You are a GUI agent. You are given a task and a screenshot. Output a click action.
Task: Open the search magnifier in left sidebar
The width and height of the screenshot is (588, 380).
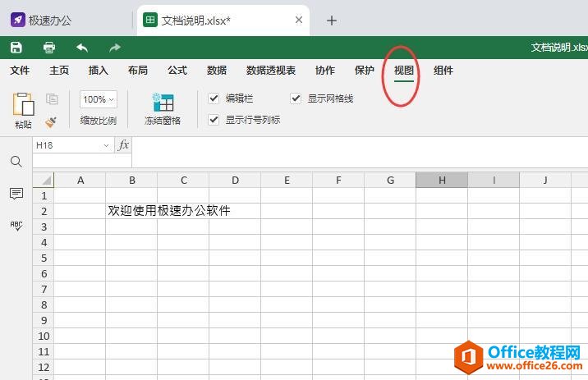click(x=16, y=162)
